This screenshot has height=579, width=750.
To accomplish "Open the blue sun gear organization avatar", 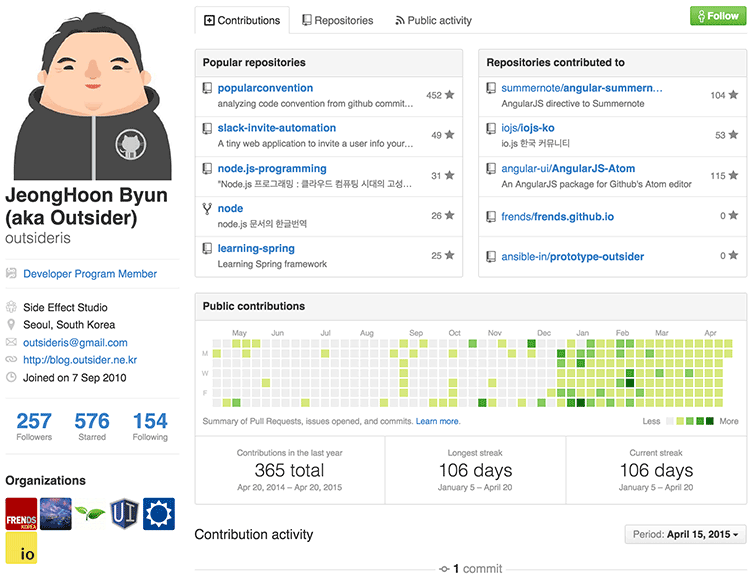I will coord(159,514).
